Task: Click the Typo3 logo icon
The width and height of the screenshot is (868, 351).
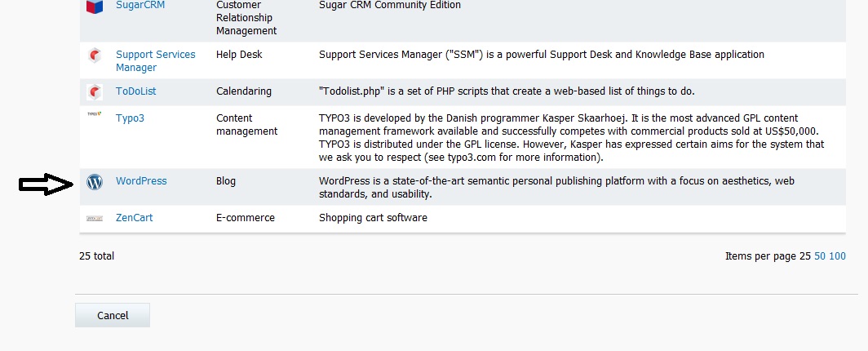Action: (95, 114)
